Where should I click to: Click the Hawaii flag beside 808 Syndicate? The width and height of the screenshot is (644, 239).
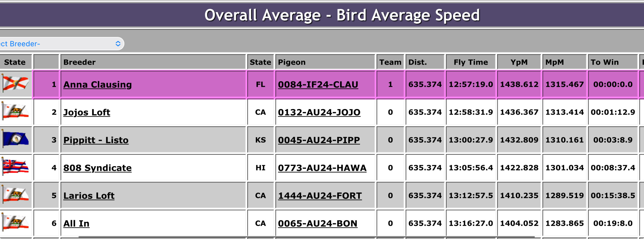16,167
